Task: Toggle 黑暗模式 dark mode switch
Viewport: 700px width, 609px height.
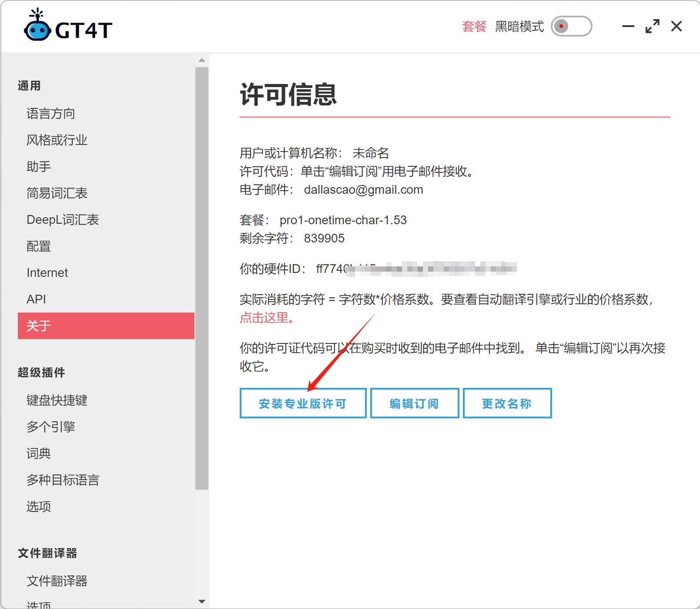Action: 571,26
